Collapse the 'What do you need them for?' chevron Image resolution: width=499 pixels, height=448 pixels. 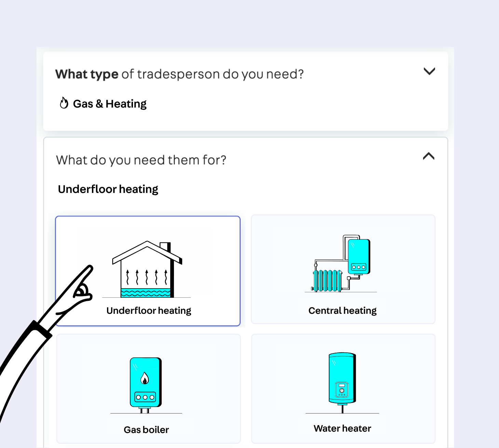pos(429,156)
